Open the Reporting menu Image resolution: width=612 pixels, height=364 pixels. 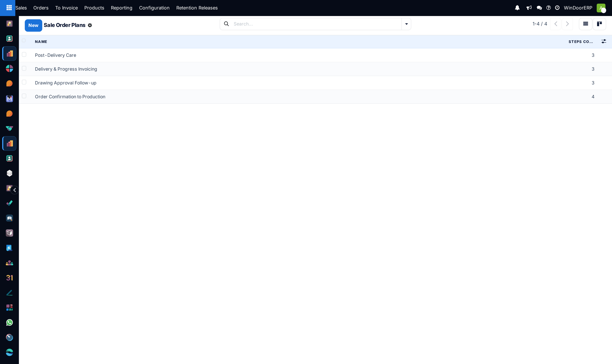(x=121, y=8)
